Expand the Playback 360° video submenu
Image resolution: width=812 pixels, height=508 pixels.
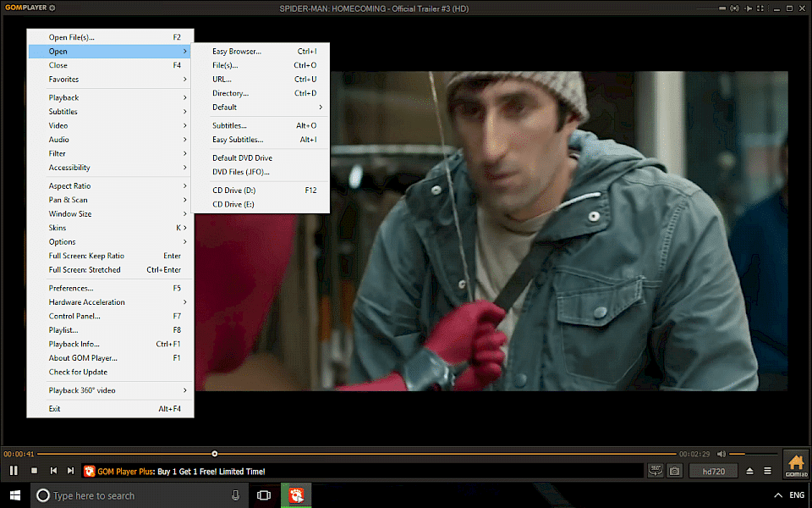pos(110,390)
